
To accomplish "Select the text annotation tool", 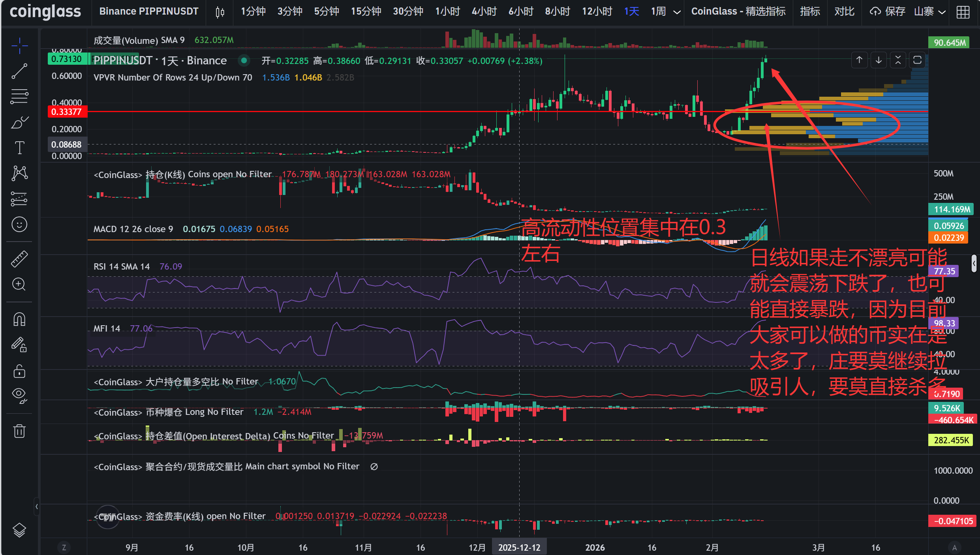I will 19,148.
